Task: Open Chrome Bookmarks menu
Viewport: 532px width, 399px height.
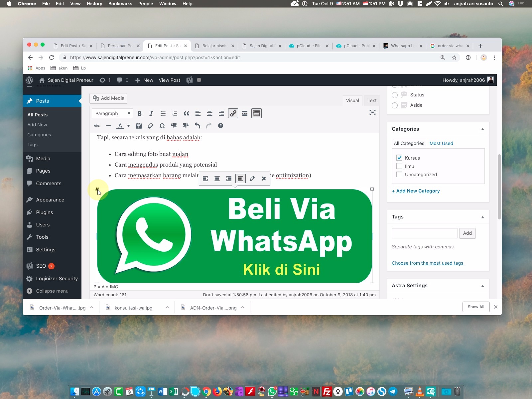Action: click(x=120, y=4)
